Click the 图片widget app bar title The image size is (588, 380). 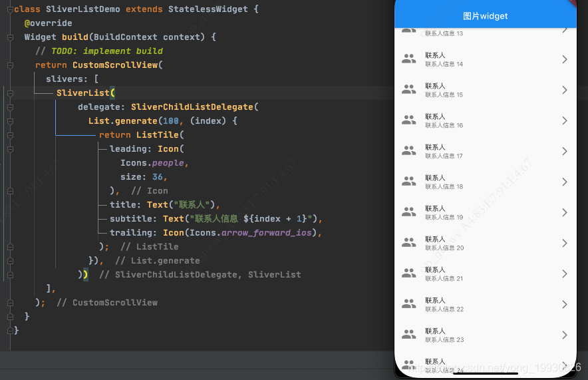(486, 16)
